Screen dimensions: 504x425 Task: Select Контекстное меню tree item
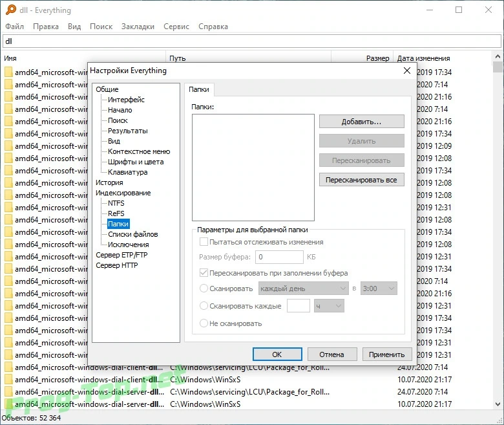coord(139,151)
